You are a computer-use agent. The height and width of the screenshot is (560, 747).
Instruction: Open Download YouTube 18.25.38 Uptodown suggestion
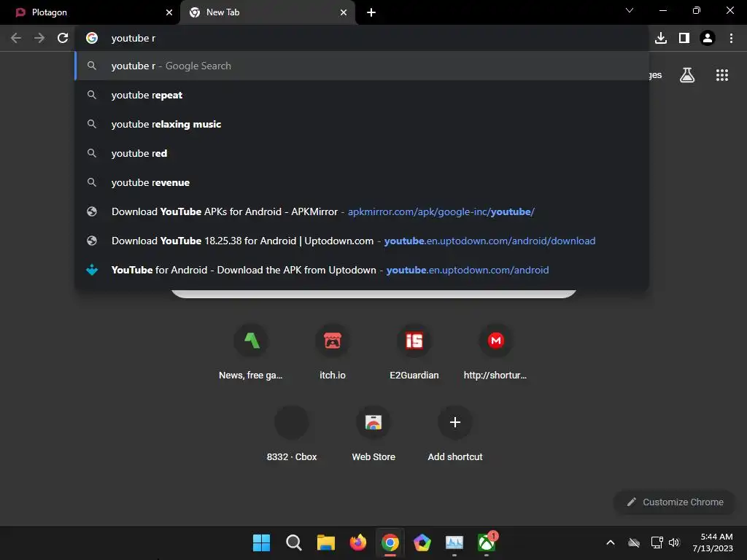point(362,241)
